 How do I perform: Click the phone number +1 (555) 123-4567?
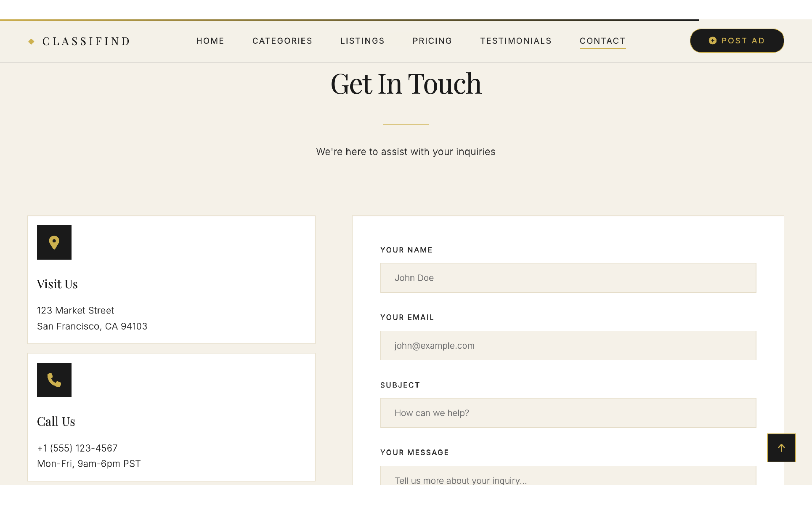[77, 448]
